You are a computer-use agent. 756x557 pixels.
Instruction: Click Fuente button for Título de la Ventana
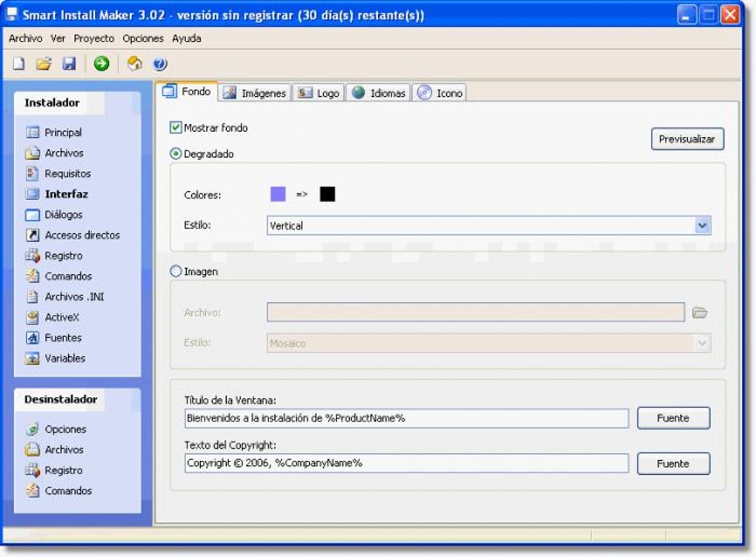[x=673, y=418]
